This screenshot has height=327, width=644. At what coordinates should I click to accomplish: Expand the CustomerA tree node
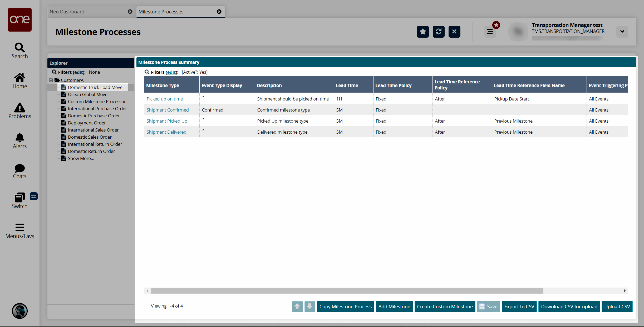tap(52, 80)
